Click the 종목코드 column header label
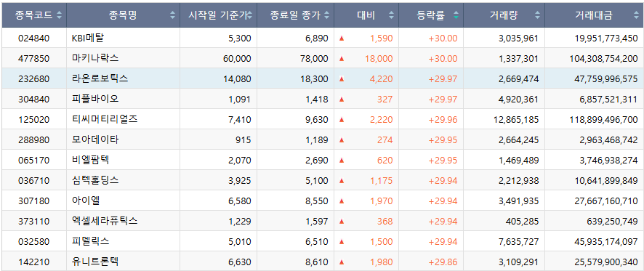Screen dimensions: 644x271 33,15
